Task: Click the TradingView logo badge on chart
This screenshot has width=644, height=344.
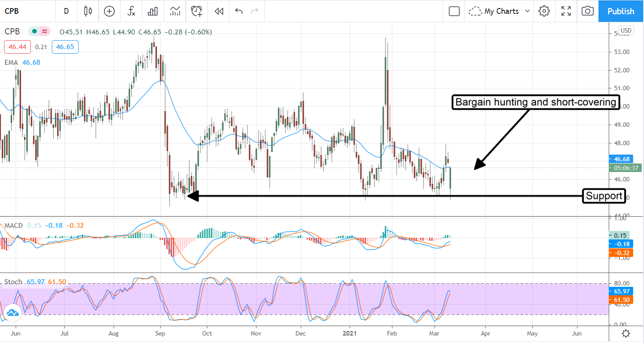Action: (12, 313)
